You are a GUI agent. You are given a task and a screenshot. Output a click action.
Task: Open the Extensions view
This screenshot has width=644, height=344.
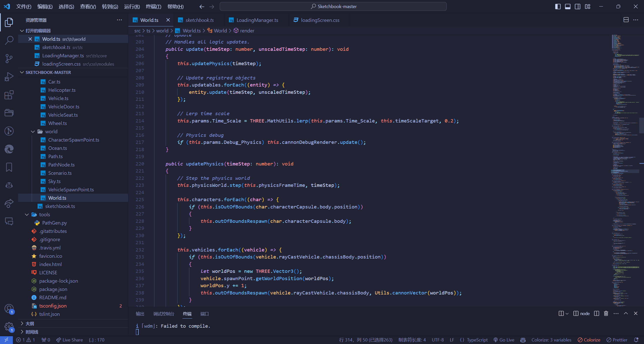click(x=9, y=95)
